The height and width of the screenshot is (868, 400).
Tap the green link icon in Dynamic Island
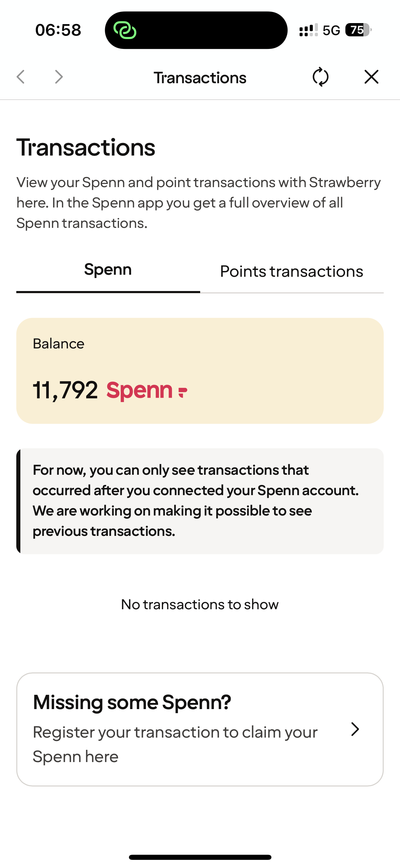click(125, 30)
